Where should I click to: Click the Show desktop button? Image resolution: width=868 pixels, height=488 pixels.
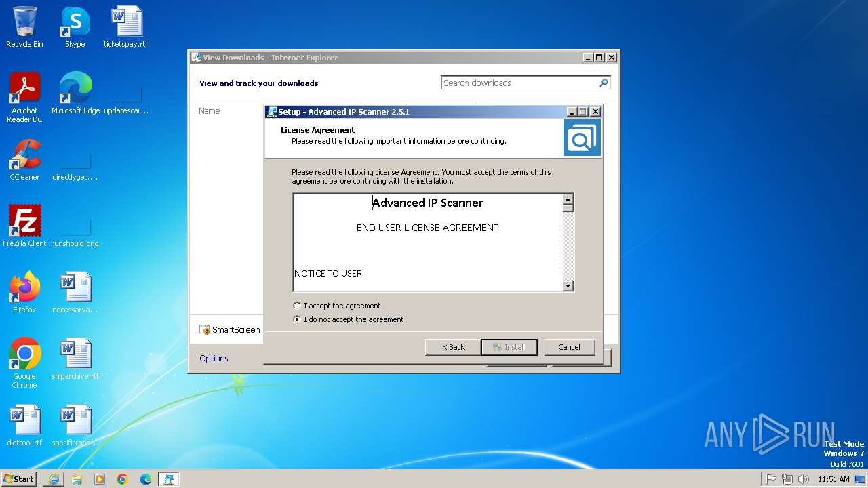(x=861, y=479)
